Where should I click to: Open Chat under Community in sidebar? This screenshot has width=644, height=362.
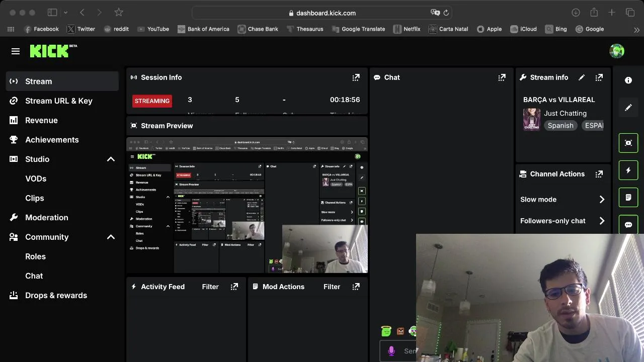[x=34, y=276]
